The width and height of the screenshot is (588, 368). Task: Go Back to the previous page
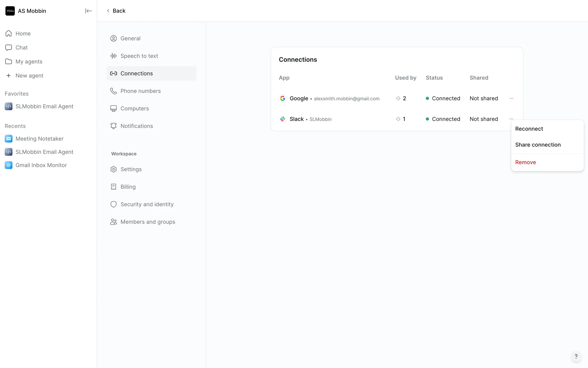[116, 11]
